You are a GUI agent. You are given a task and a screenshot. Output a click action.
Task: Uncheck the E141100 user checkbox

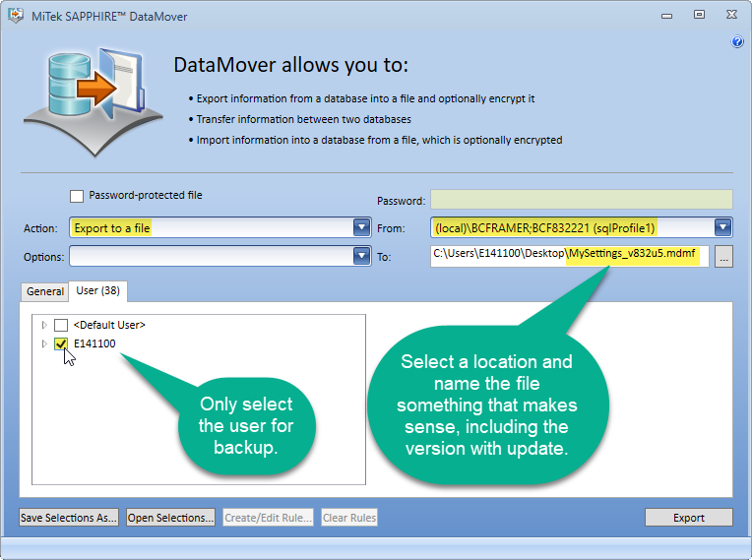61,343
